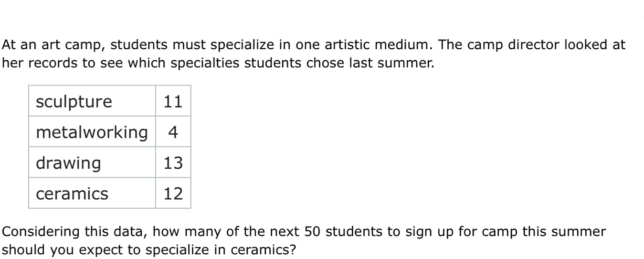
Task: Click the number 4 in the metalworking row
Action: pyautogui.click(x=173, y=132)
